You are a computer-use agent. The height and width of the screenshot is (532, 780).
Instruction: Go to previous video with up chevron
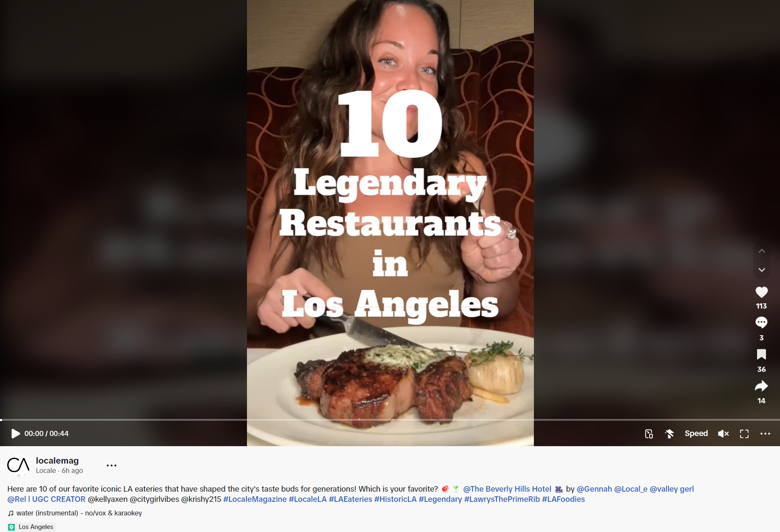click(762, 251)
